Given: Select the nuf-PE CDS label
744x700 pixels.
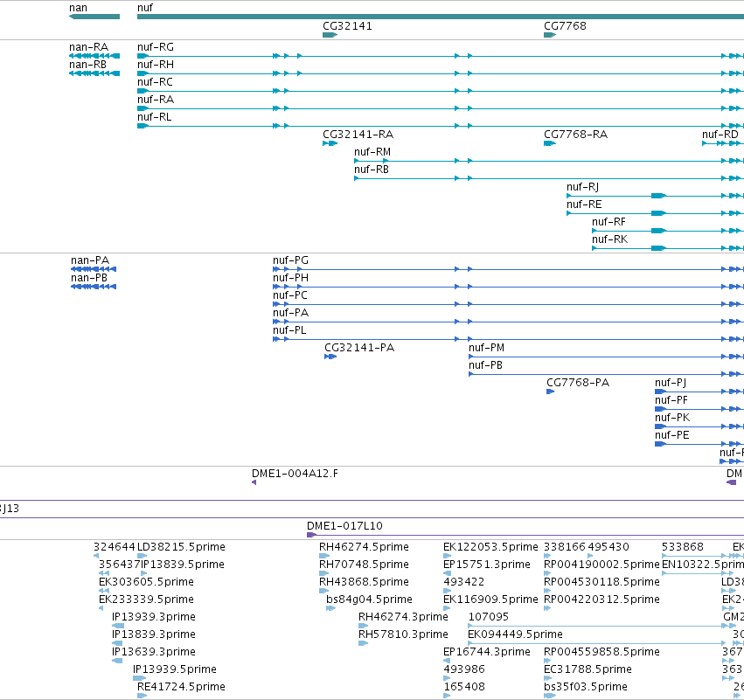Looking at the screenshot, I should click(672, 436).
